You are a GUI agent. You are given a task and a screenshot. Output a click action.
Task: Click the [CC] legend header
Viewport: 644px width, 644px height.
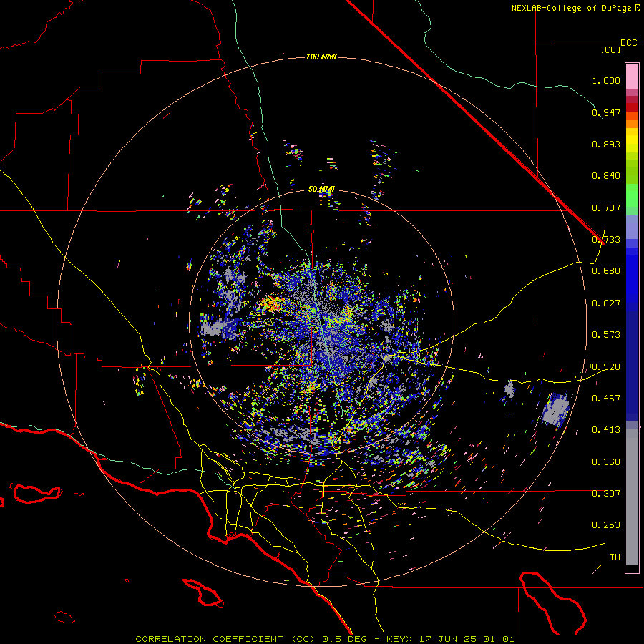pyautogui.click(x=611, y=49)
